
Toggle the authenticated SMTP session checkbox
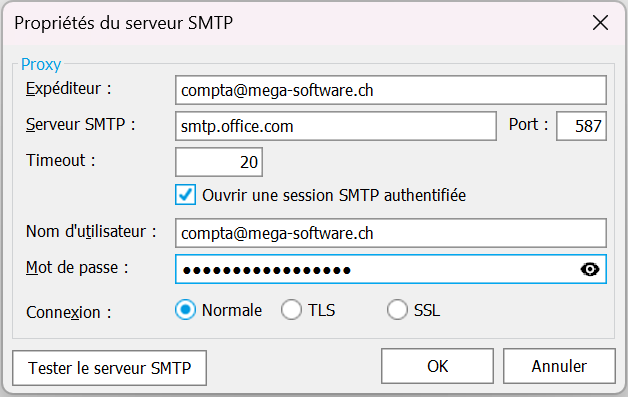pos(185,195)
